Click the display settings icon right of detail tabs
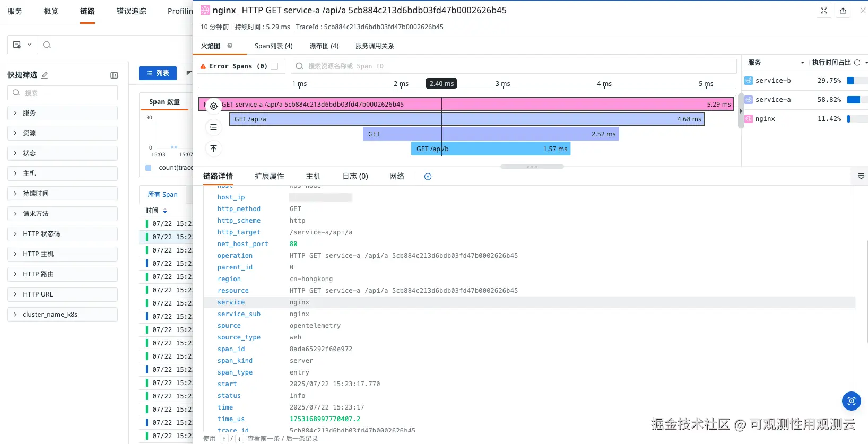 (x=861, y=176)
